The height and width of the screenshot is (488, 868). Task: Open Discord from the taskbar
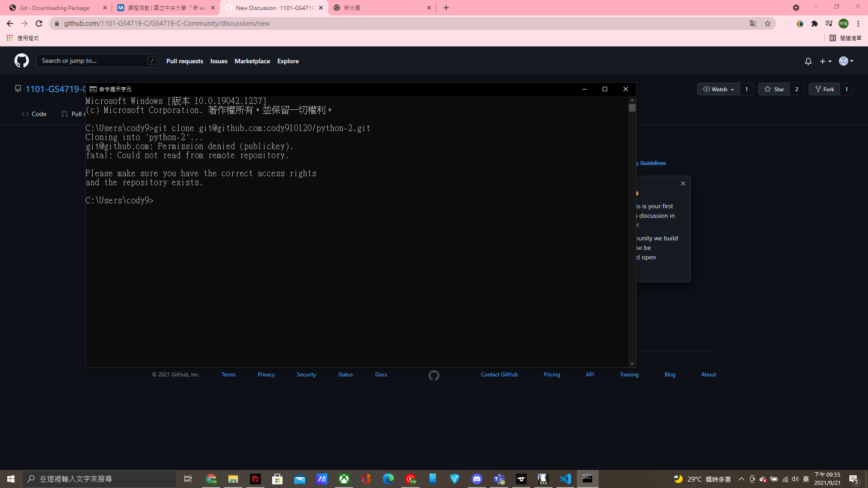click(477, 479)
